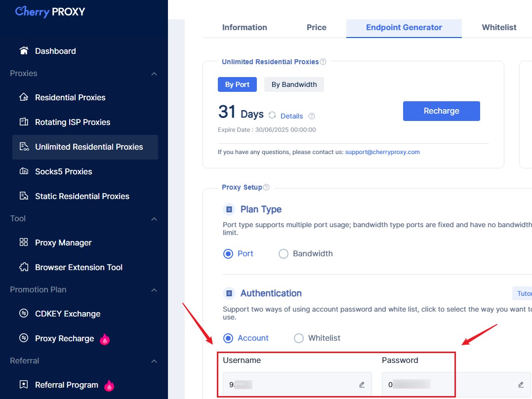Click the help icon beside Unlimited Residential Proxies title
Image resolution: width=532 pixels, height=399 pixels.
(323, 62)
